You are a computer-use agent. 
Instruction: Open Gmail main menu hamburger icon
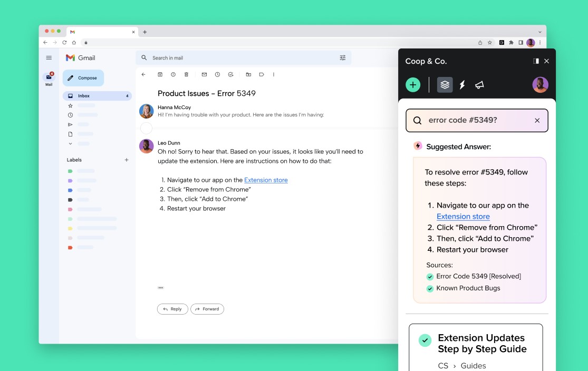[49, 58]
